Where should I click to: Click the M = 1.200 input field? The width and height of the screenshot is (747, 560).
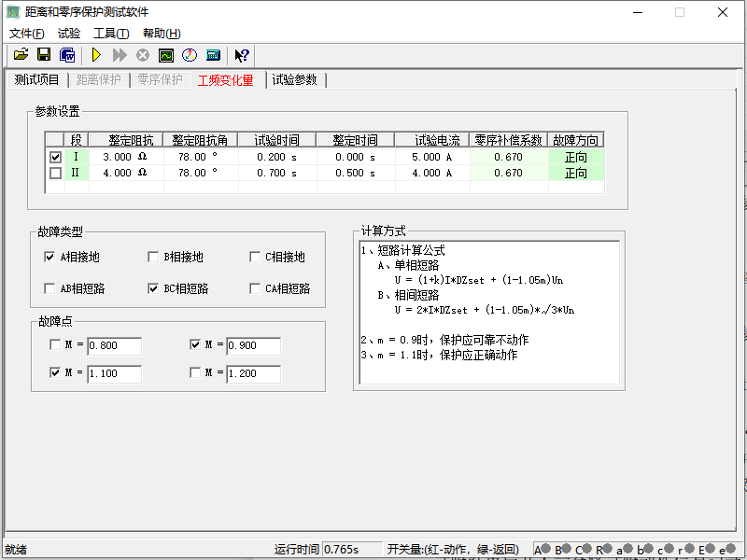(x=253, y=374)
